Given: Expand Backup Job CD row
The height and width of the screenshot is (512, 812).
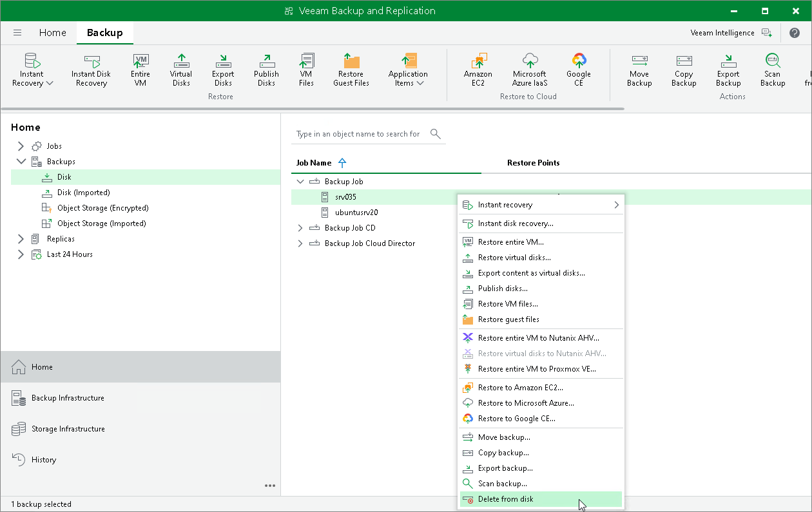Looking at the screenshot, I should click(300, 228).
